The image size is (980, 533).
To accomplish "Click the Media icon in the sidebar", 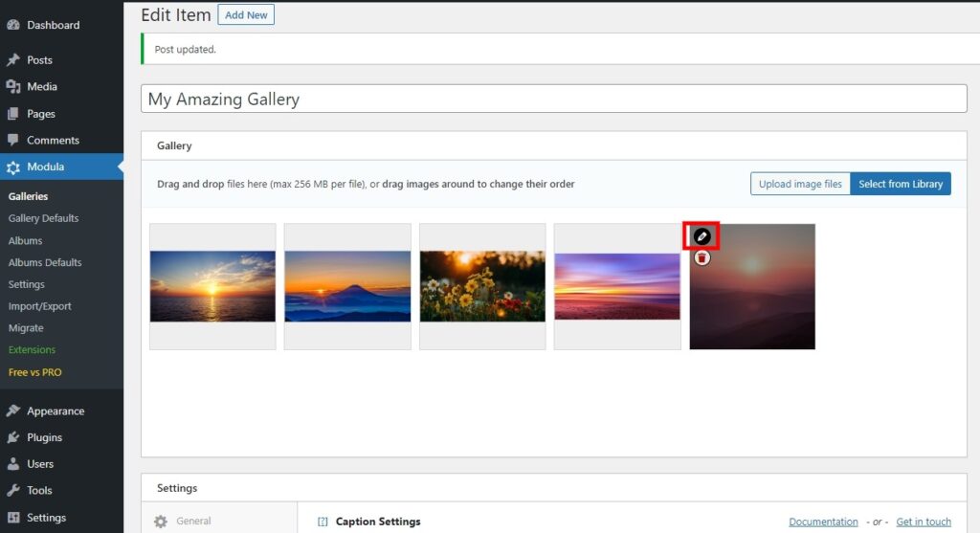I will point(13,86).
